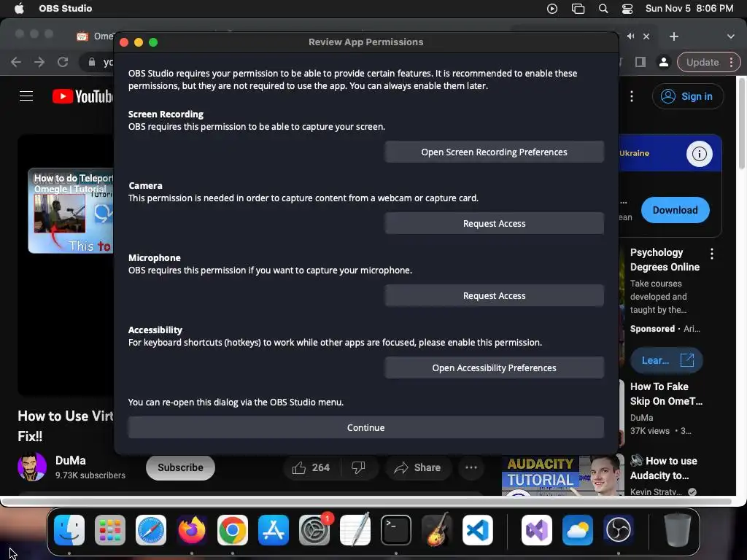Screen dimensions: 747x560
Task: Open Visual Studio from the Dock
Action: tap(537, 530)
